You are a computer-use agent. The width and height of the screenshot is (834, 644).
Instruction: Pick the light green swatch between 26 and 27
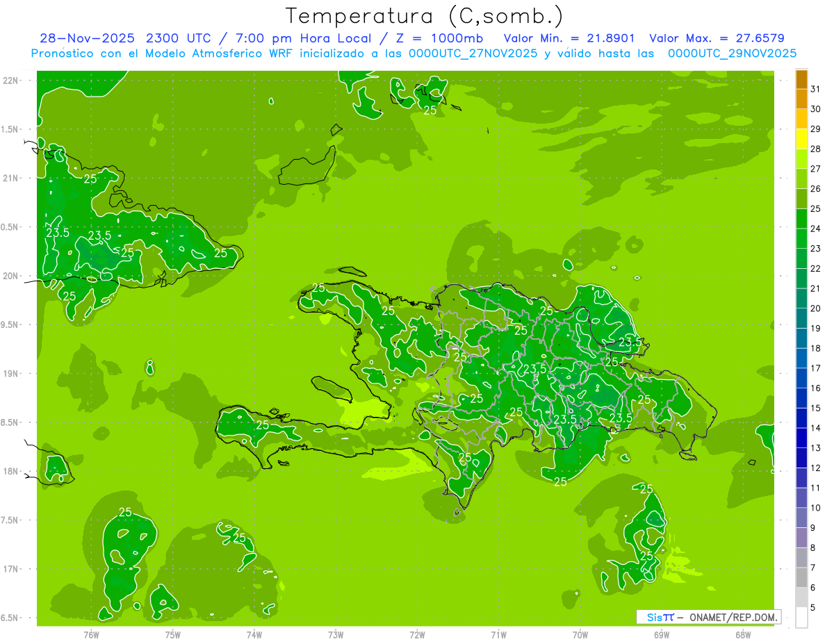pyautogui.click(x=801, y=179)
